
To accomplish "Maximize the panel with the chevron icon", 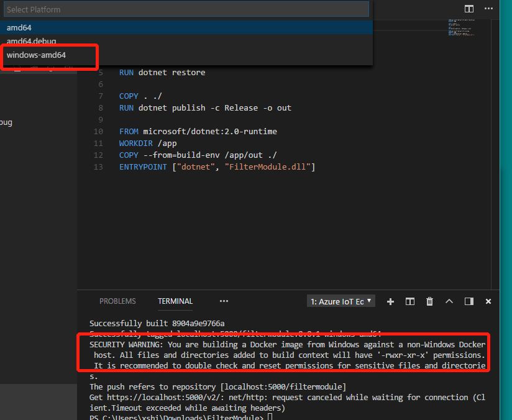I will click(449, 301).
